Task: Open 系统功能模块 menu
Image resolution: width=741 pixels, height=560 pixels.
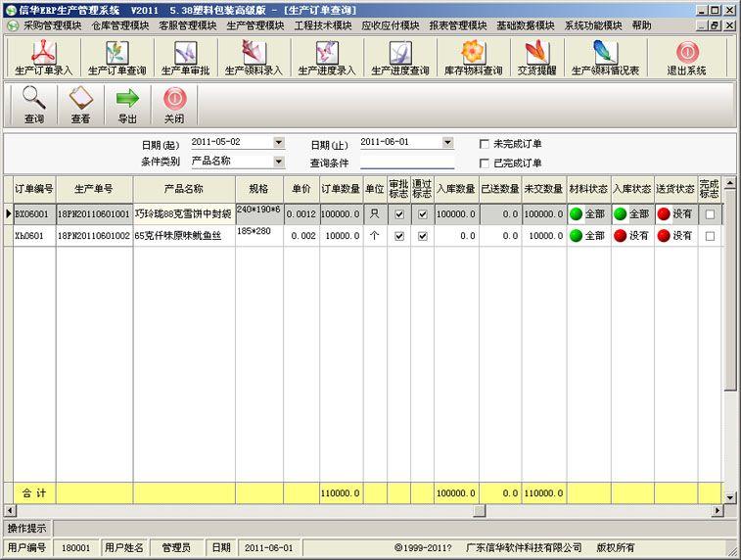Action: click(x=593, y=25)
